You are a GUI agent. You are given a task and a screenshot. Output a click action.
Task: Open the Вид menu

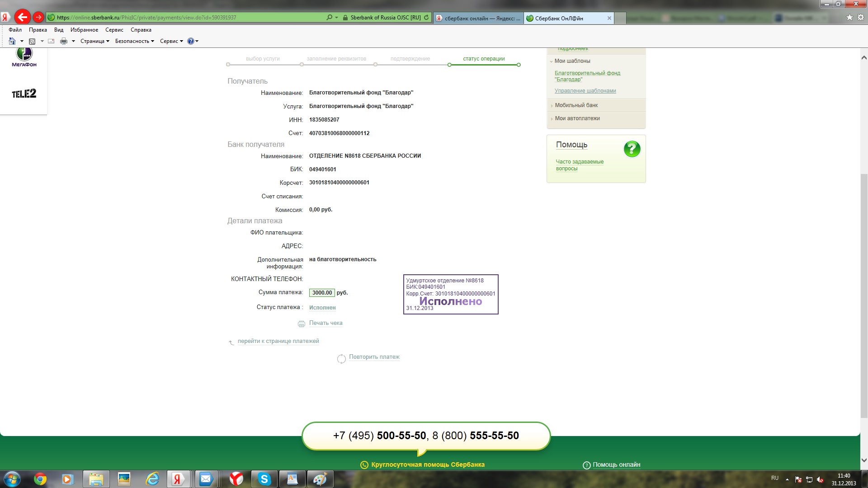click(59, 30)
